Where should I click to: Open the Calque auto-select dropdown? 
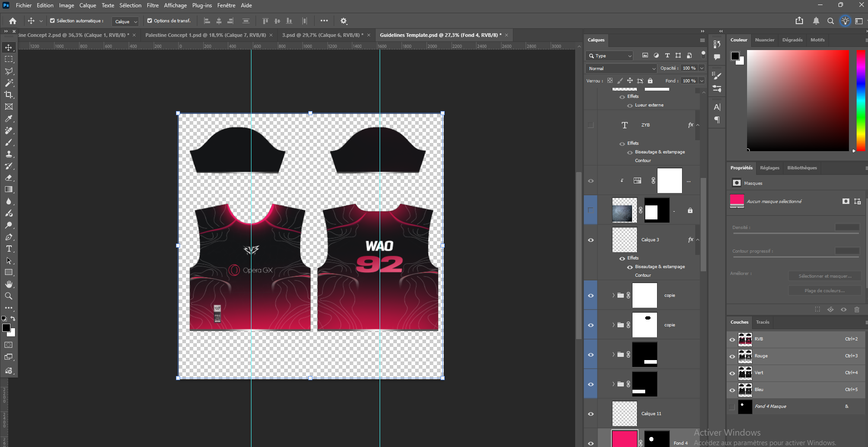125,21
